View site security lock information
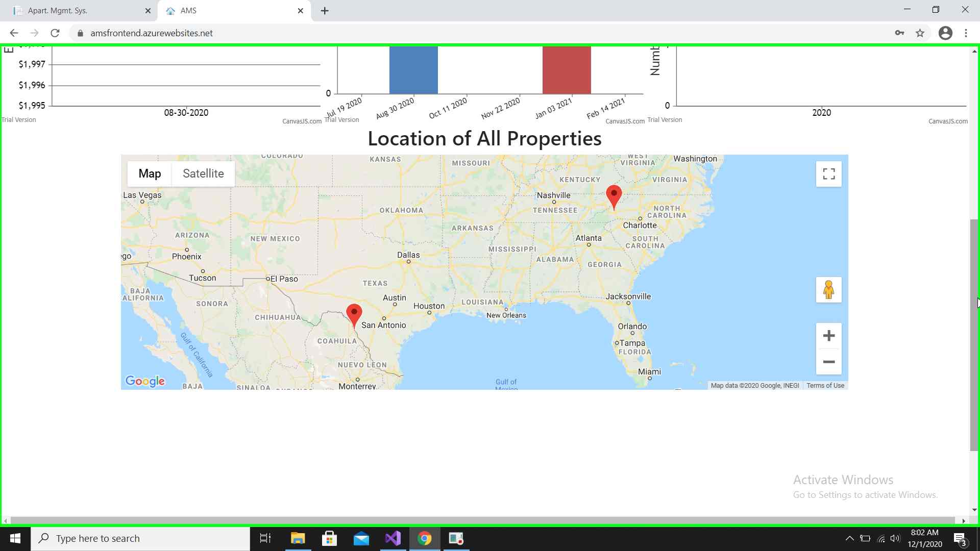The width and height of the screenshot is (980, 551). pos(80,33)
